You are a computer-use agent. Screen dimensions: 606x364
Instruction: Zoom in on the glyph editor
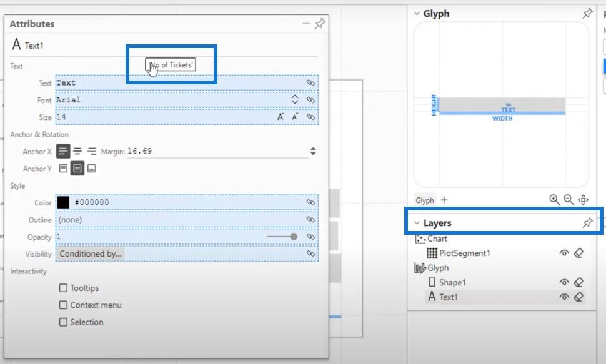[x=554, y=200]
